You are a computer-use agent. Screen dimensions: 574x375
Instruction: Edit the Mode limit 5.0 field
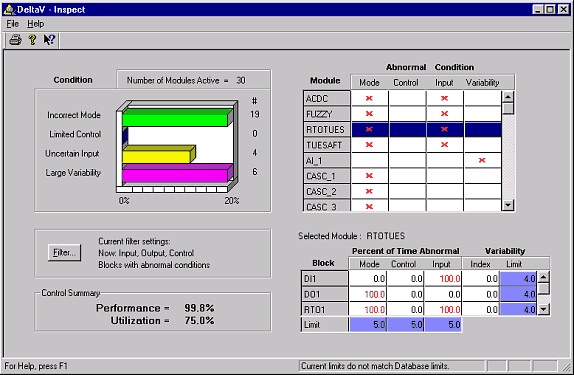(x=368, y=325)
